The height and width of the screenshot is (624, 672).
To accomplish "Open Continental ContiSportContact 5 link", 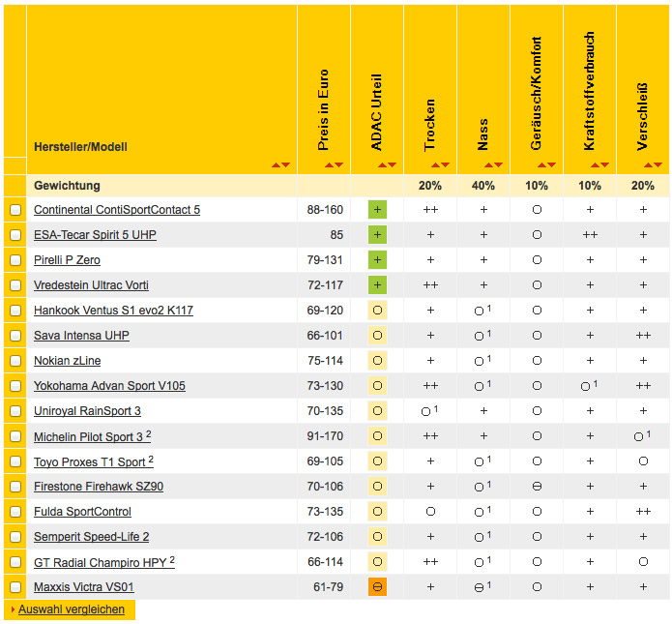I will (117, 210).
